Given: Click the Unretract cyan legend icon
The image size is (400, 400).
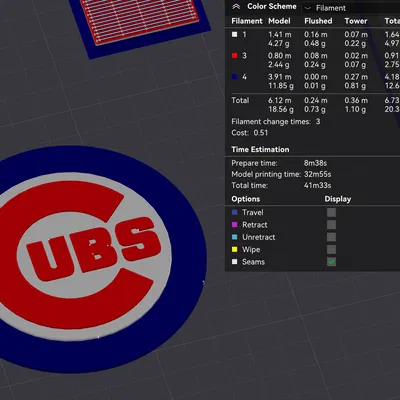Looking at the screenshot, I should 235,237.
